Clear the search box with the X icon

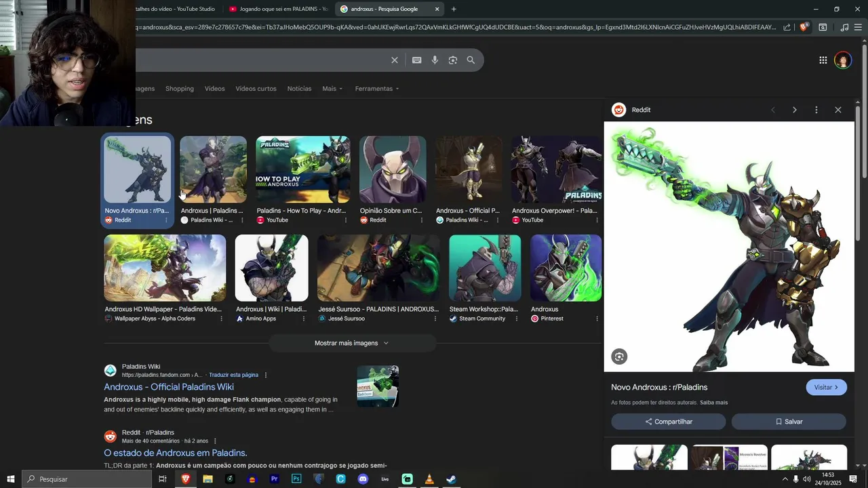point(394,60)
